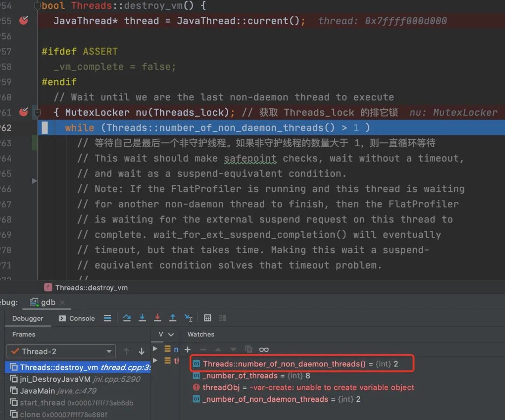Click the Step Into icon
The width and height of the screenshot is (505, 420).
click(x=142, y=318)
